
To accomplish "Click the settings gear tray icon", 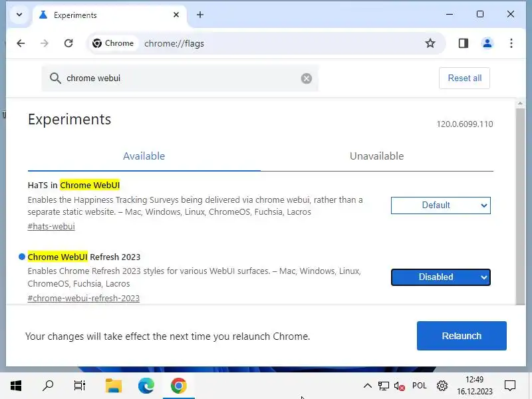I will (x=442, y=386).
